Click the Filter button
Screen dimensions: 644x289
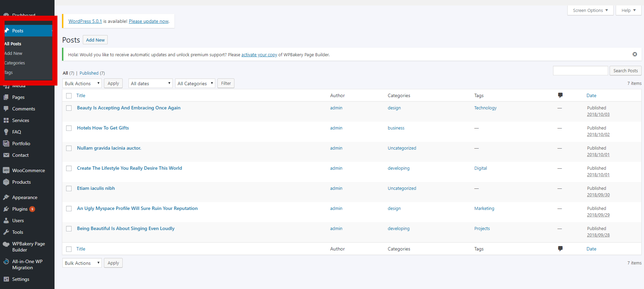click(226, 83)
